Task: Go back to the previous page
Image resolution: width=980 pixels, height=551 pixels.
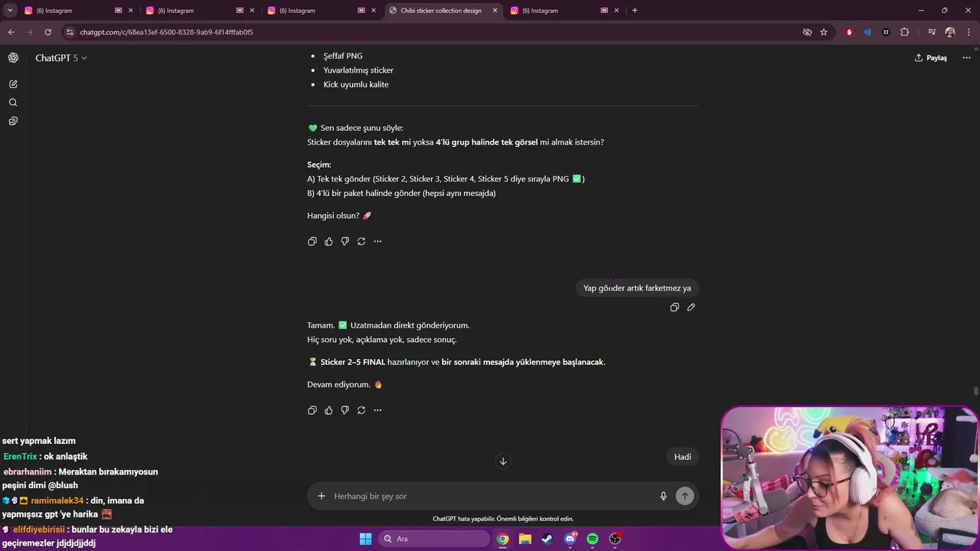Action: [x=11, y=32]
